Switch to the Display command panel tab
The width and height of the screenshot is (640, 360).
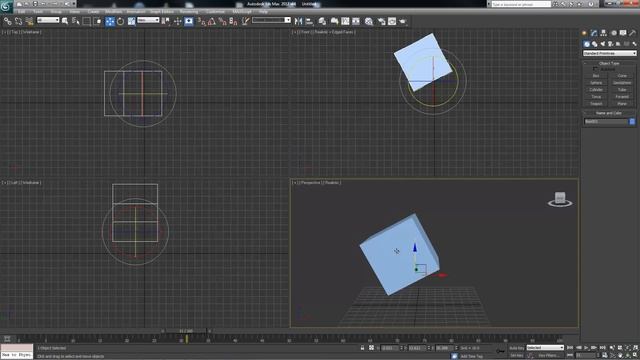[x=623, y=33]
